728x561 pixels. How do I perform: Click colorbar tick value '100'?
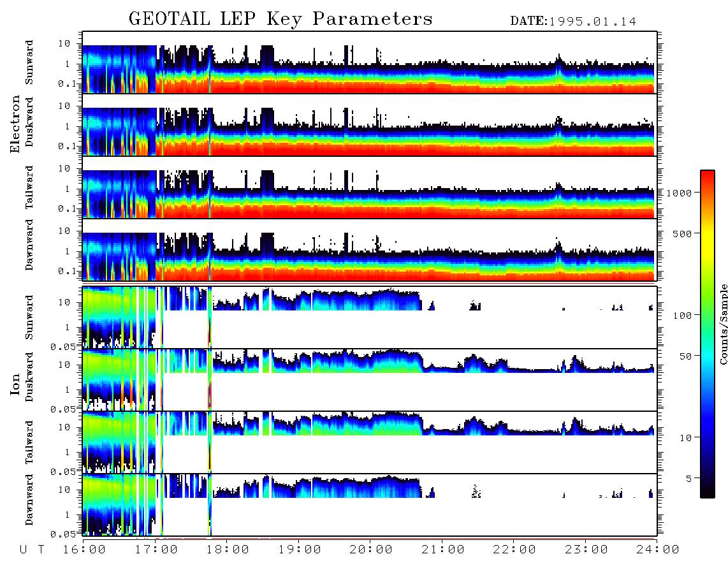(x=682, y=316)
